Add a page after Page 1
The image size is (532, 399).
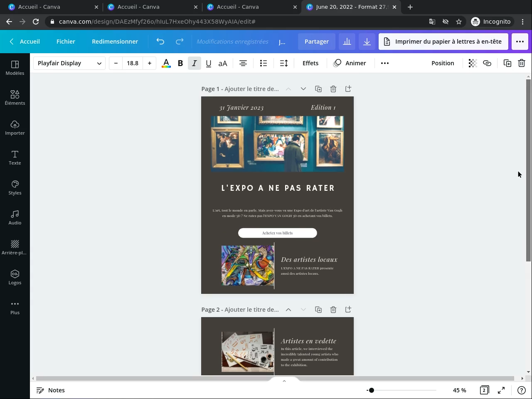[348, 89]
